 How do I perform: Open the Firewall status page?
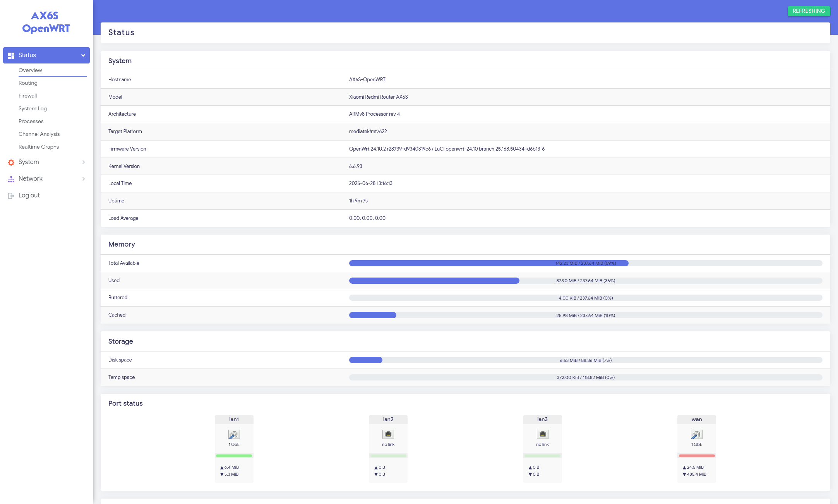[28, 96]
